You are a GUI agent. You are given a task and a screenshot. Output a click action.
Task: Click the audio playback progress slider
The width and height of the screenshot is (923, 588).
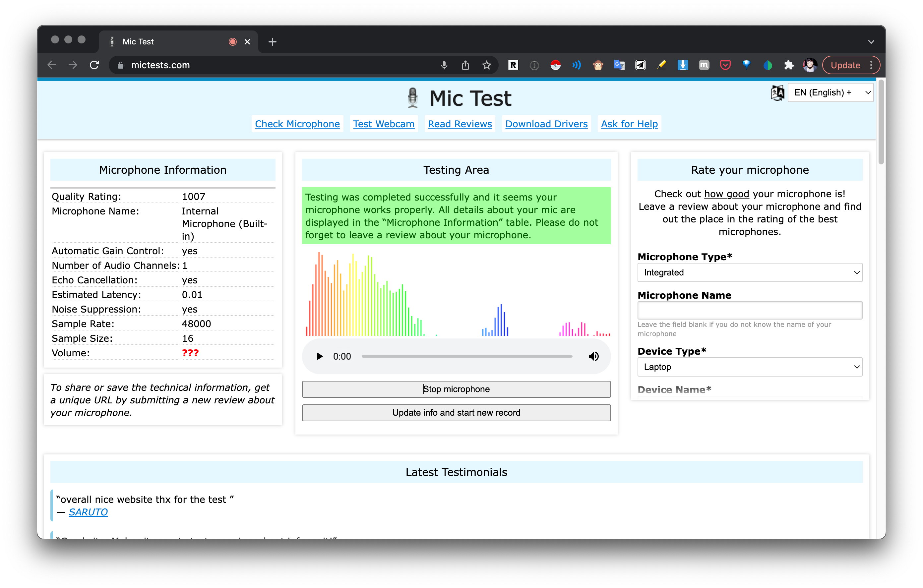[466, 357]
